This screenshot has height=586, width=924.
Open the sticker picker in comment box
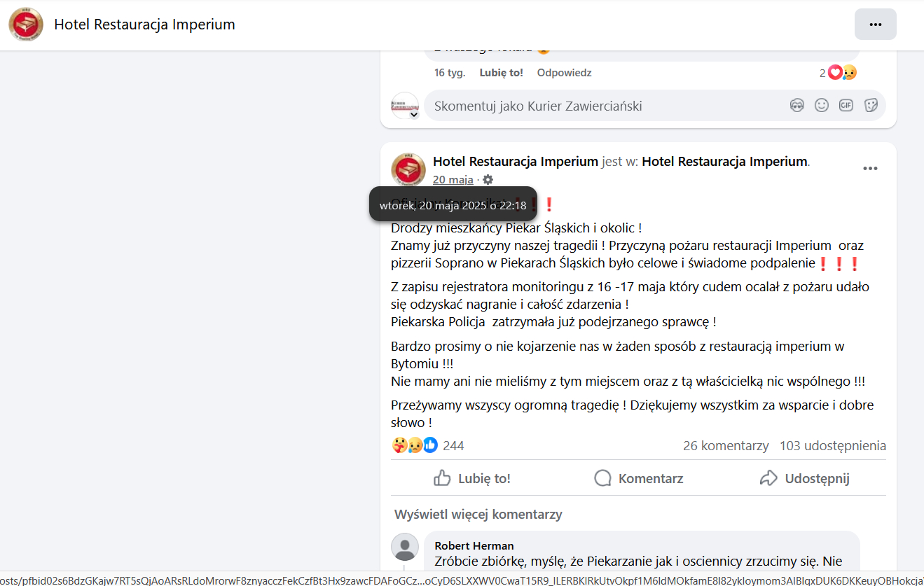(871, 106)
